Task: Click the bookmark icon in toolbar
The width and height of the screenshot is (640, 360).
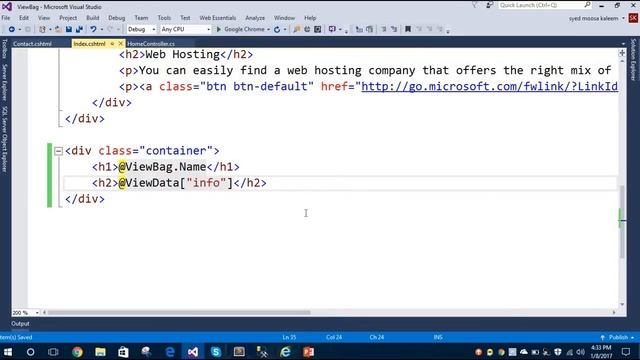Action: coord(407,29)
